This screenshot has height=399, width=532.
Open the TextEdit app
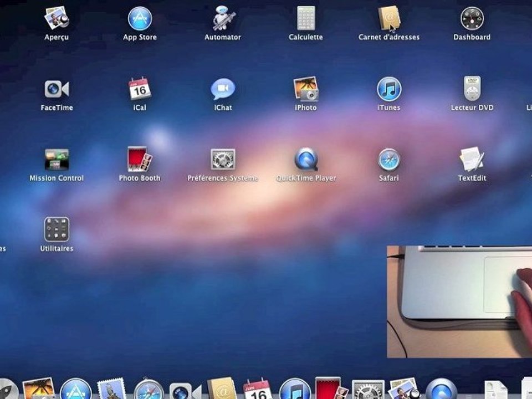tap(472, 159)
